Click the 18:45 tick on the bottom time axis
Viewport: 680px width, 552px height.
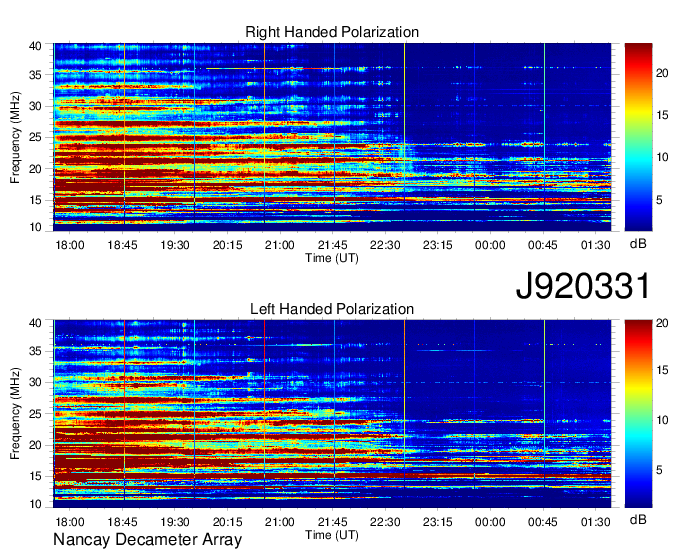(122, 522)
